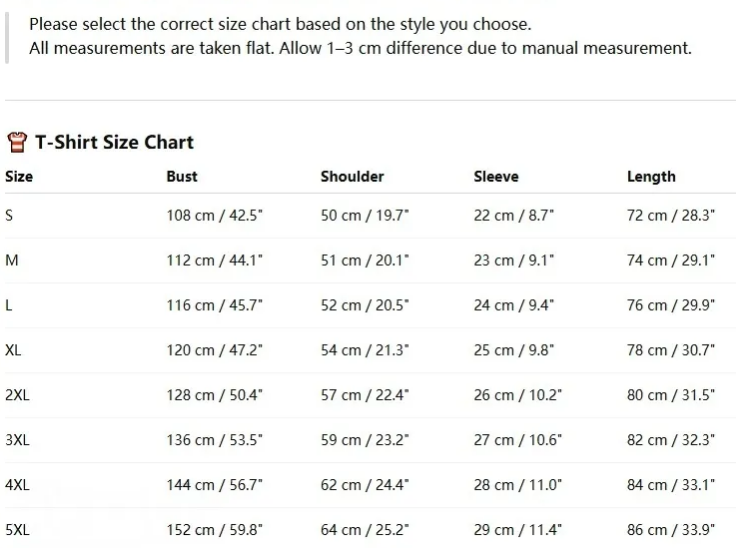Select the Length column header

[x=651, y=176]
